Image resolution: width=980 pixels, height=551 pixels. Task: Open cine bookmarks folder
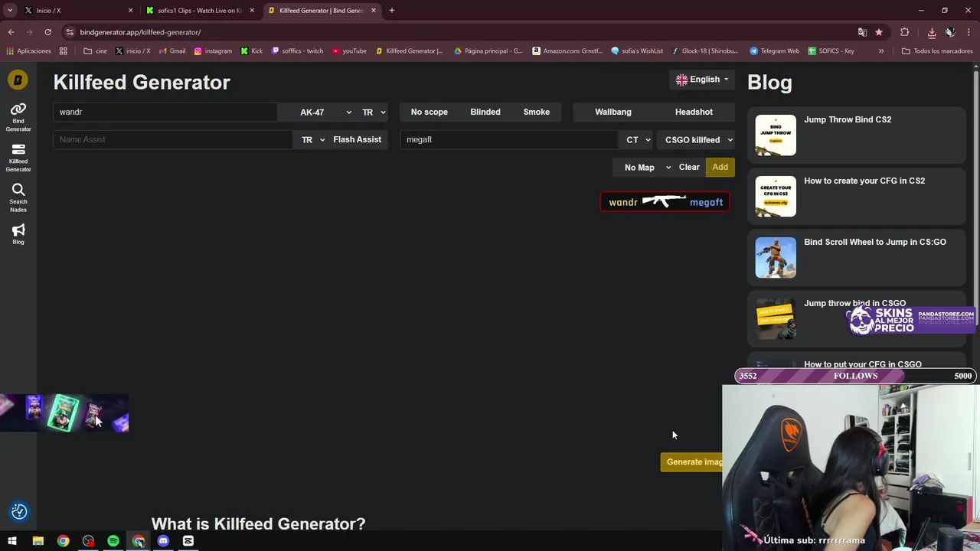click(x=95, y=51)
